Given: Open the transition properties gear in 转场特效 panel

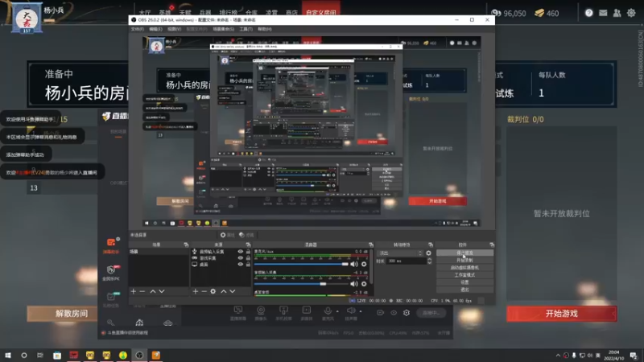Looking at the screenshot, I should tap(429, 253).
